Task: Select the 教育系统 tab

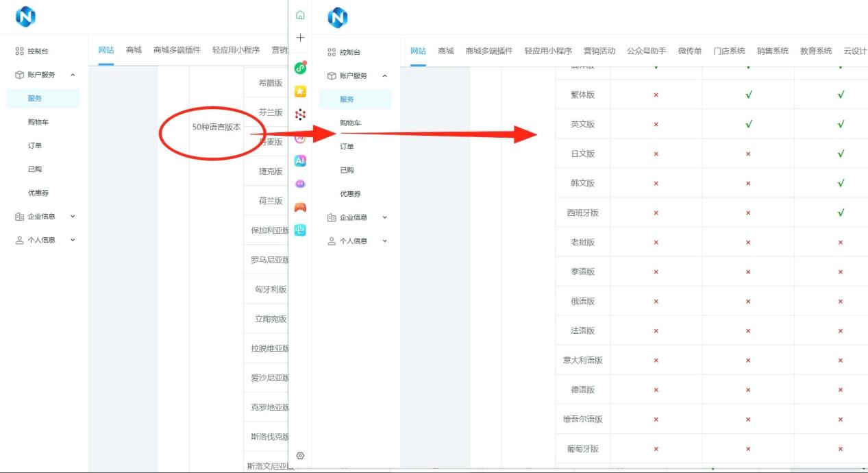Action: pyautogui.click(x=816, y=51)
